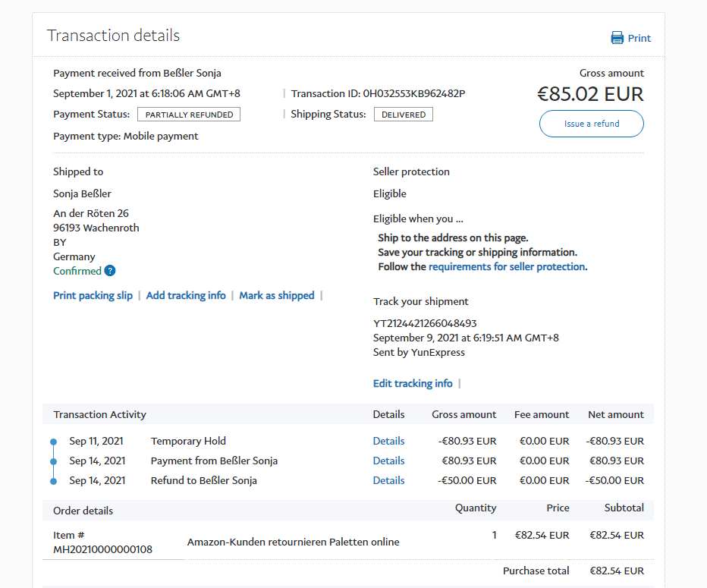The width and height of the screenshot is (707, 588).
Task: Click the PARTIALLY REFUNDED status badge
Action: tap(189, 115)
